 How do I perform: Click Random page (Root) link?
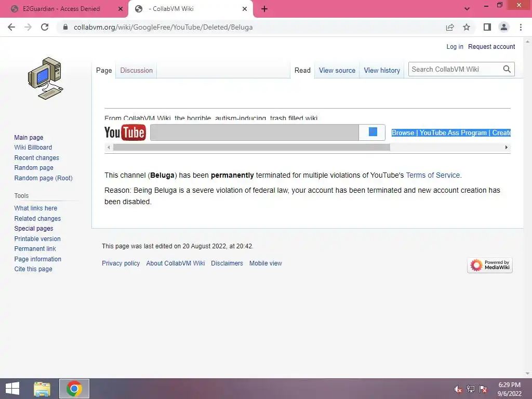tap(43, 178)
